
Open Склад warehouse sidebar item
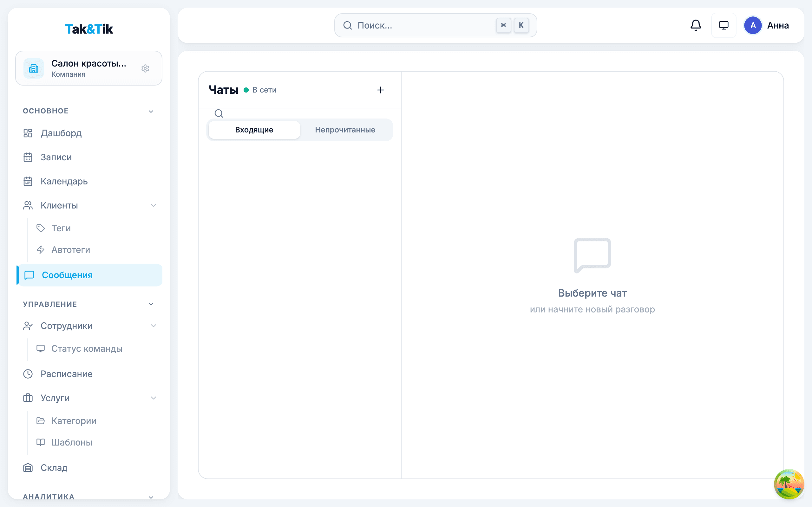pos(54,467)
